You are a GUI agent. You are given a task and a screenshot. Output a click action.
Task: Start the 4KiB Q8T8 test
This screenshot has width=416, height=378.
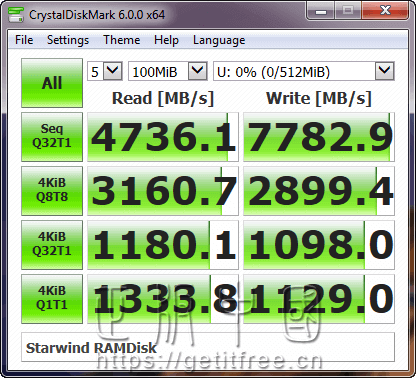tap(52, 191)
